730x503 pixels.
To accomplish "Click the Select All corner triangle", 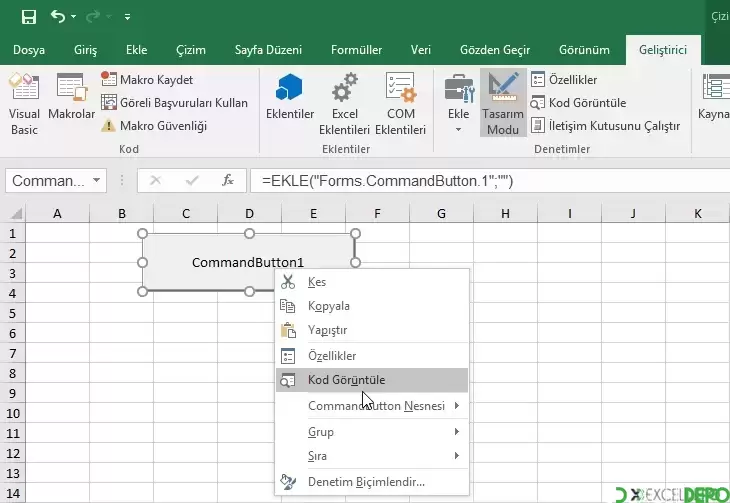I will pos(16,213).
